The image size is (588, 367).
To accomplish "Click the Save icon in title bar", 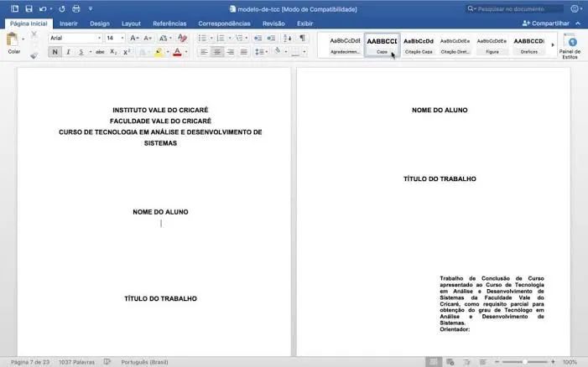I will [28, 8].
